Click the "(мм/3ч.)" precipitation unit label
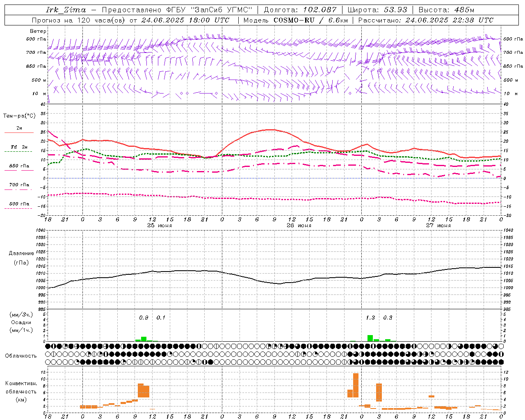The height and width of the screenshot is (420, 525). (x=21, y=315)
